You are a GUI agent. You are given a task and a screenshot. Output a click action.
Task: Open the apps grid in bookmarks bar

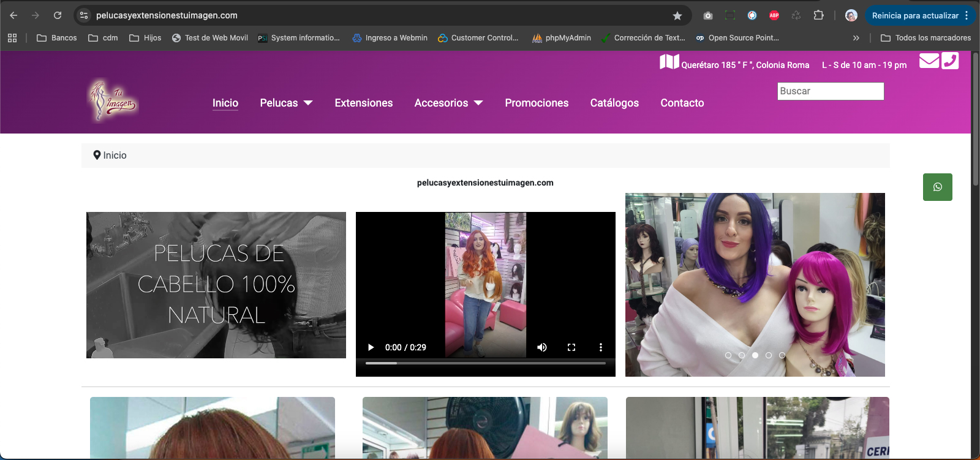(x=12, y=38)
